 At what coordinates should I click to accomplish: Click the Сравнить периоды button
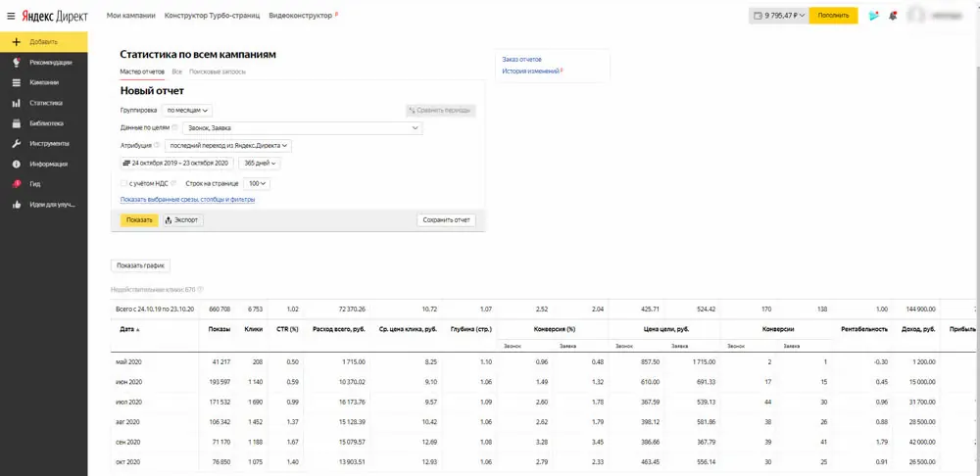pos(441,110)
